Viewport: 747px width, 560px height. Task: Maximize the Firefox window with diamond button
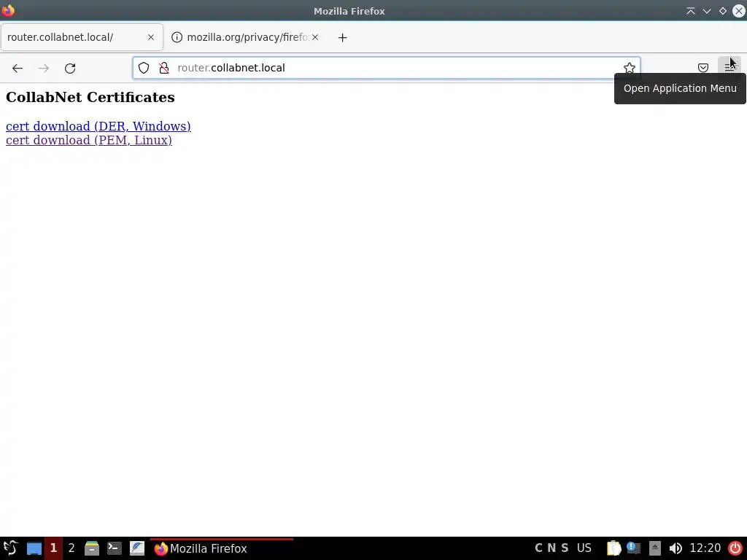coord(723,11)
